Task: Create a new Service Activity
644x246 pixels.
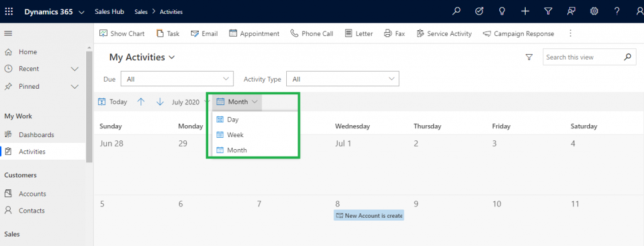Action: (x=444, y=34)
